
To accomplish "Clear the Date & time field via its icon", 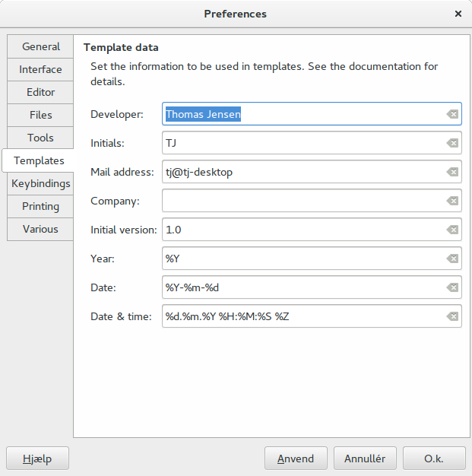I will click(x=452, y=316).
